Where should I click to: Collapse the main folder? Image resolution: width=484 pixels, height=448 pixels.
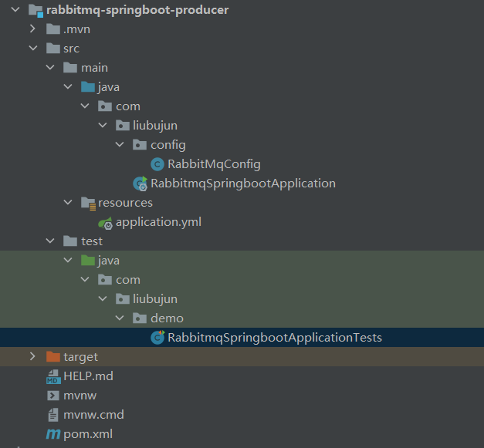point(50,68)
